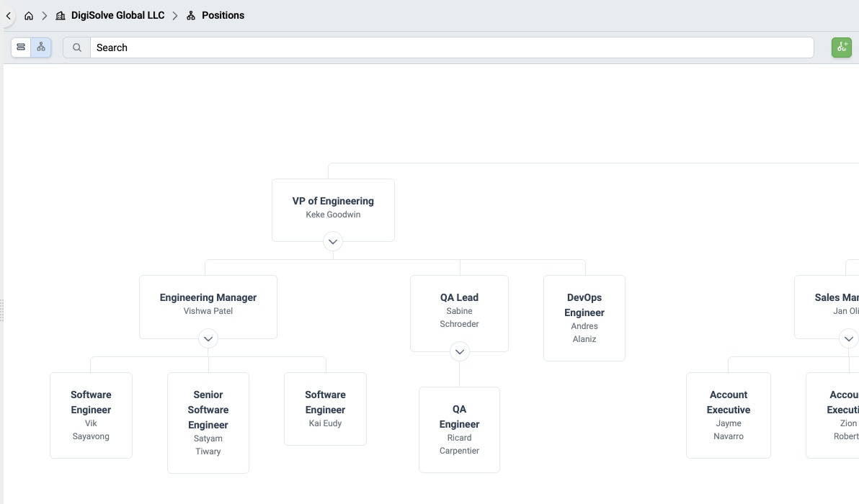Select the Sales Manager card
The width and height of the screenshot is (859, 504).
click(x=827, y=307)
